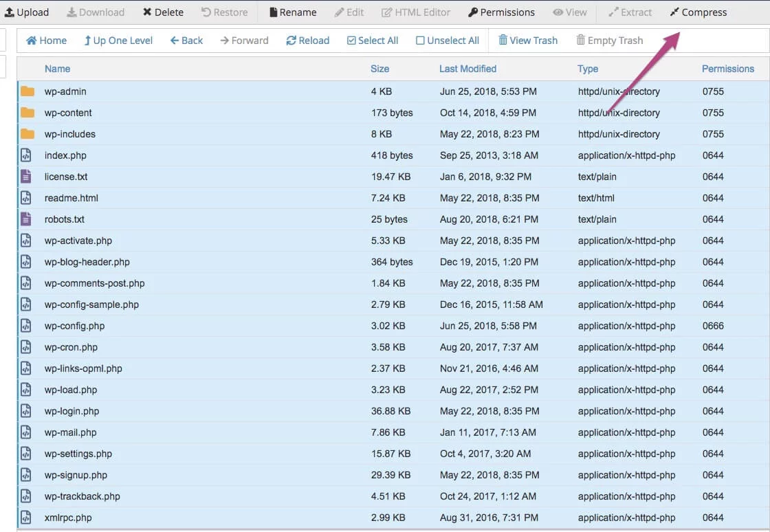Click the wp-content folder icon
This screenshot has width=770, height=532.
click(x=27, y=113)
